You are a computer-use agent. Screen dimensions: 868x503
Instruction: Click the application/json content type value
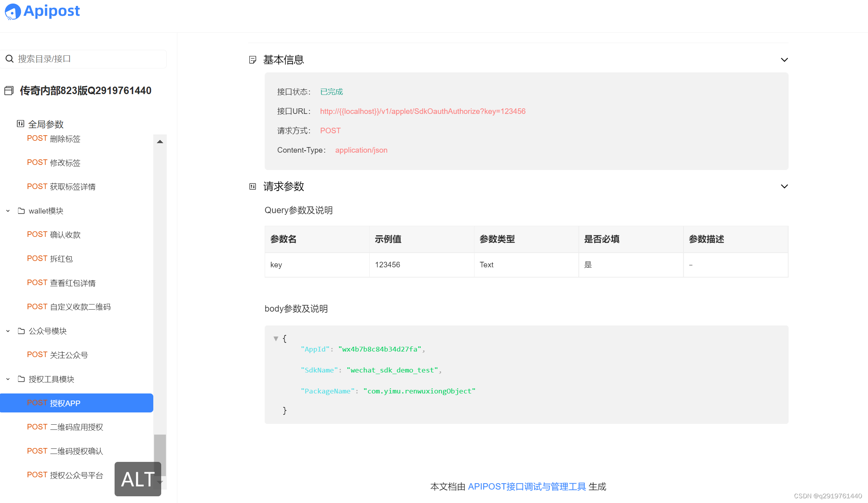tap(361, 150)
